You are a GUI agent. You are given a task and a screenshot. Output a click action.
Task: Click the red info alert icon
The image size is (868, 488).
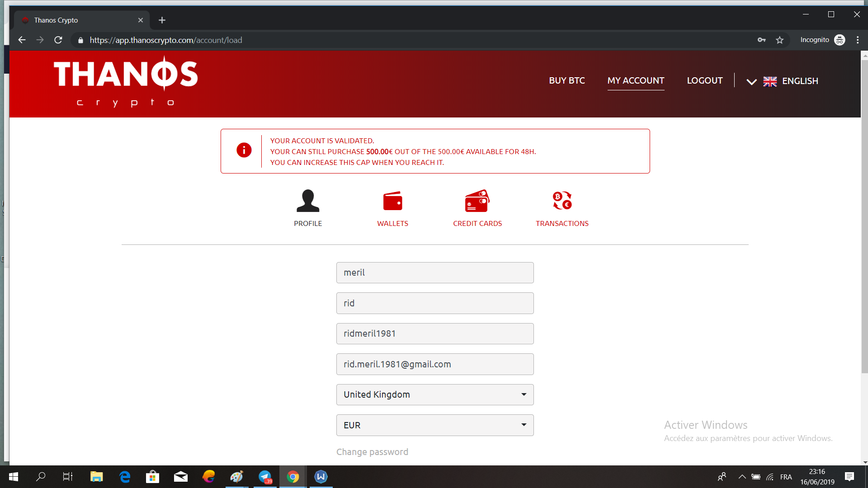click(244, 150)
